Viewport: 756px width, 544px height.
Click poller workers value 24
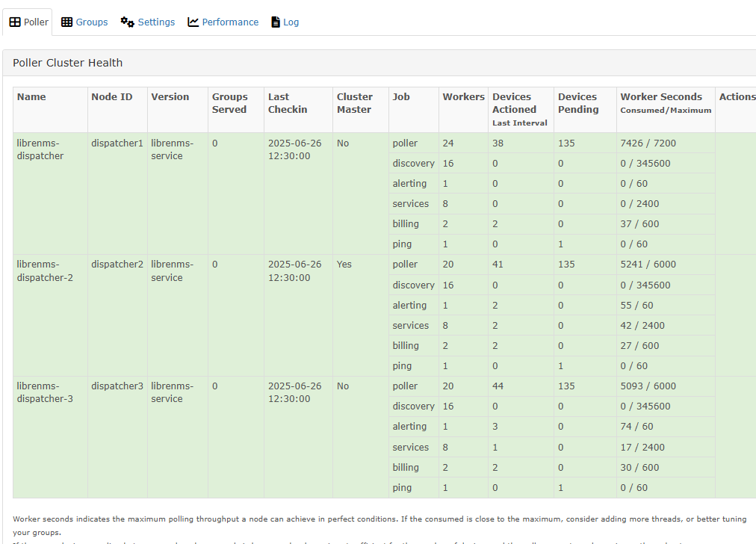[x=448, y=143]
